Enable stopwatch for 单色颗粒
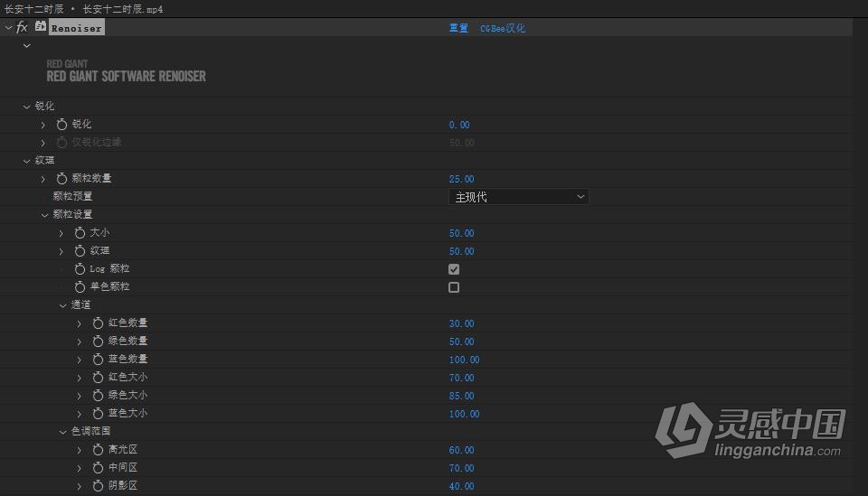 click(80, 287)
